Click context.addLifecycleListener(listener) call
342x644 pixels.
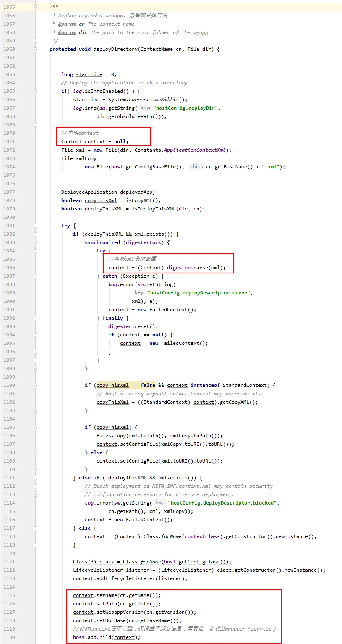tap(130, 578)
